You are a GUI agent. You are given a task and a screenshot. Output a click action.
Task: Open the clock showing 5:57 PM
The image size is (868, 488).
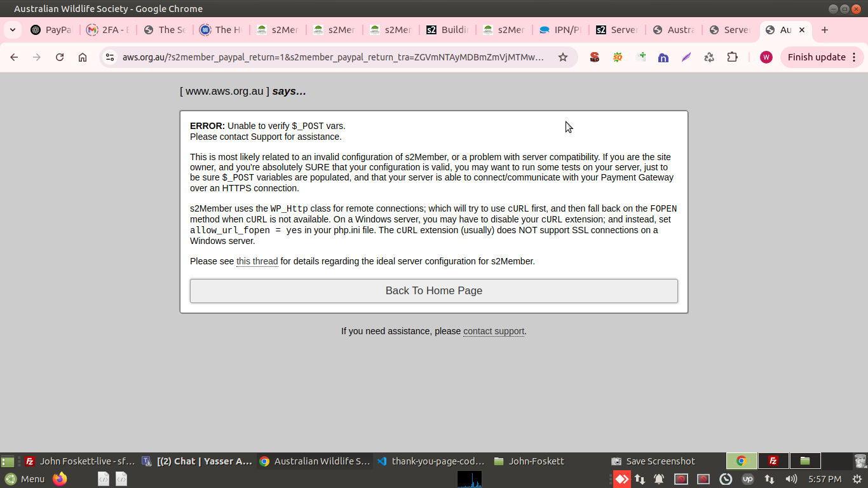click(x=825, y=479)
